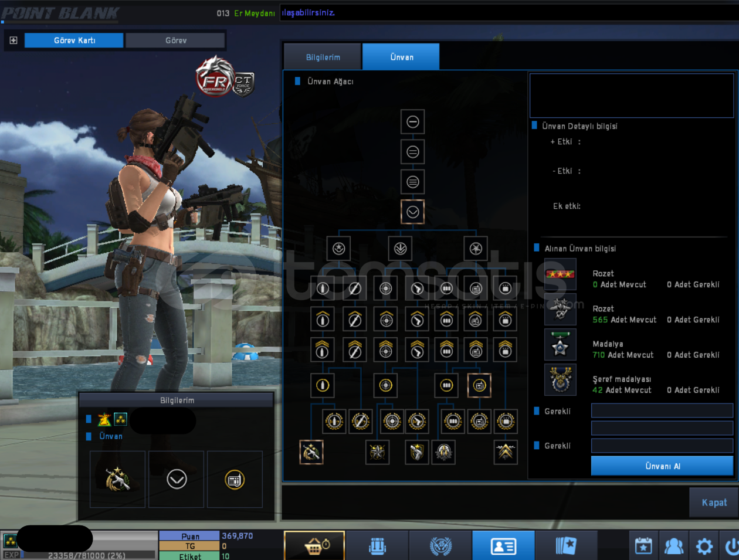
Task: Click the red three-star Rozet icon
Action: coord(560,274)
